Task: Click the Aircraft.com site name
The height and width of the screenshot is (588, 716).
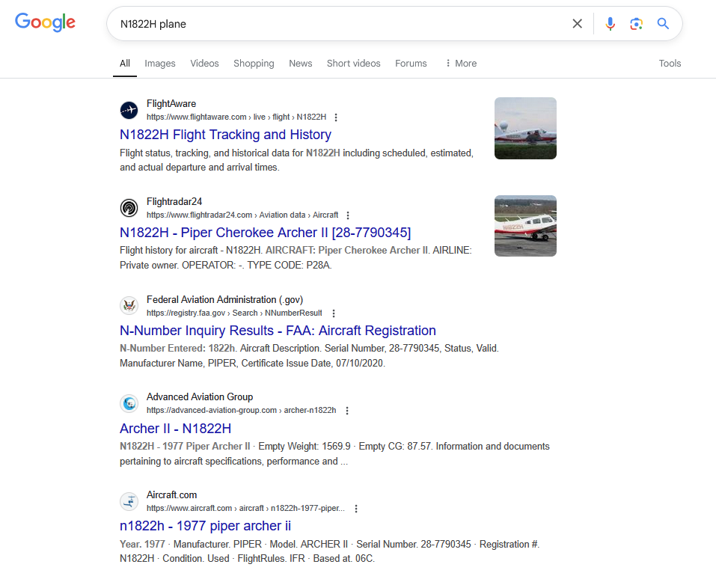Action: [x=171, y=495]
